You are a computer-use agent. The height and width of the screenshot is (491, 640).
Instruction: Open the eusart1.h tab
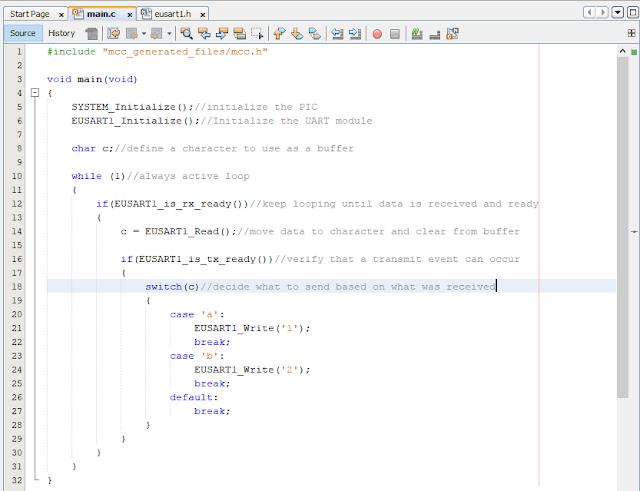173,14
